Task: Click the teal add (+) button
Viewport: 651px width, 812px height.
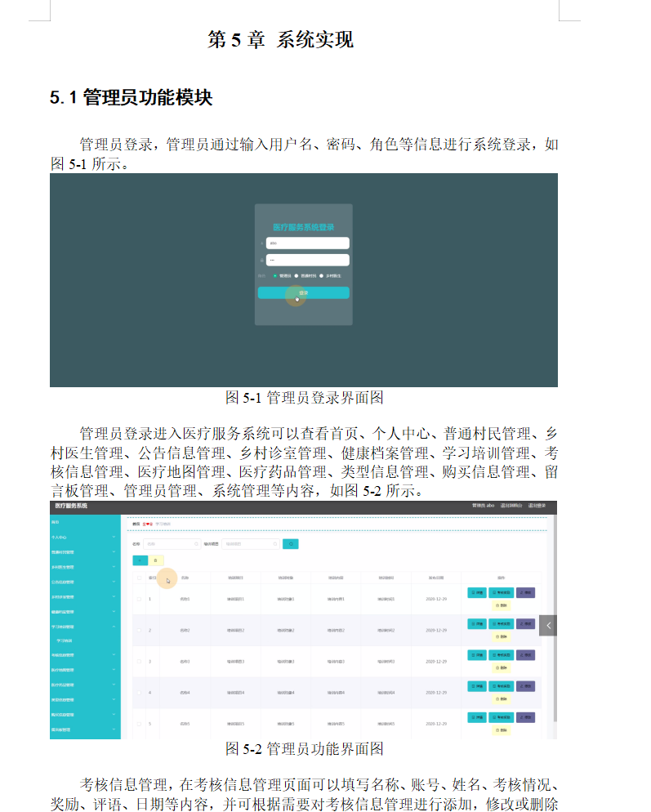Action: click(140, 560)
